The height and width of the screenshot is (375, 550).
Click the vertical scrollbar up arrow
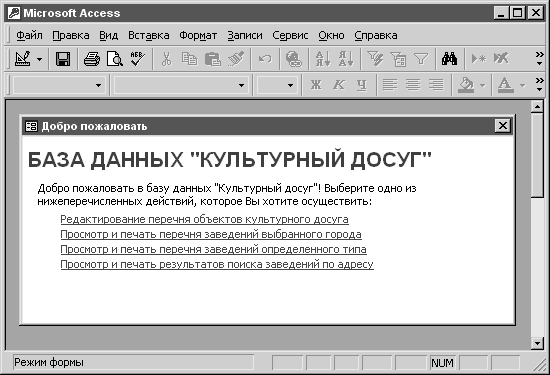(537, 107)
